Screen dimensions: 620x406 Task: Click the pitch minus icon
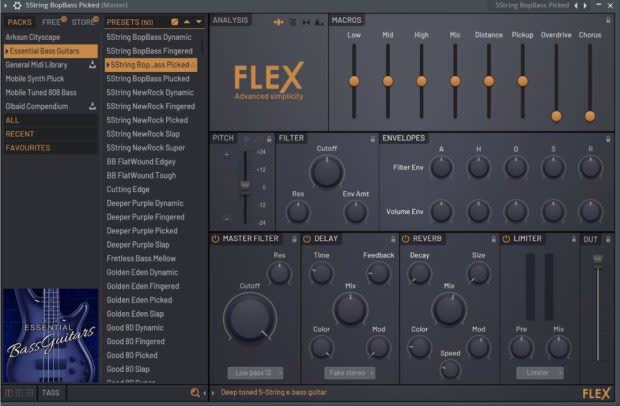pos(227,219)
